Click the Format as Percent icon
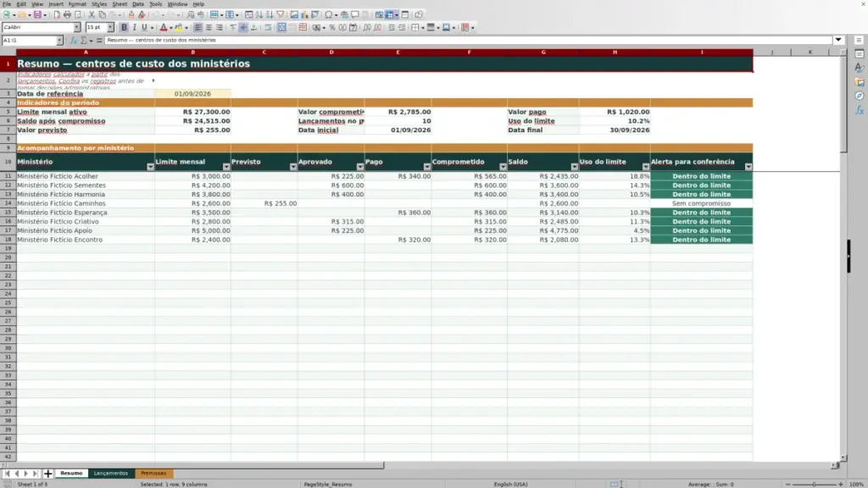Image resolution: width=868 pixels, height=488 pixels. [332, 28]
